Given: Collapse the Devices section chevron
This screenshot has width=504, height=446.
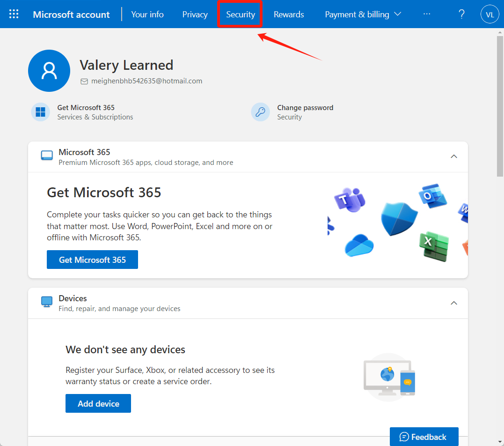Looking at the screenshot, I should click(454, 303).
